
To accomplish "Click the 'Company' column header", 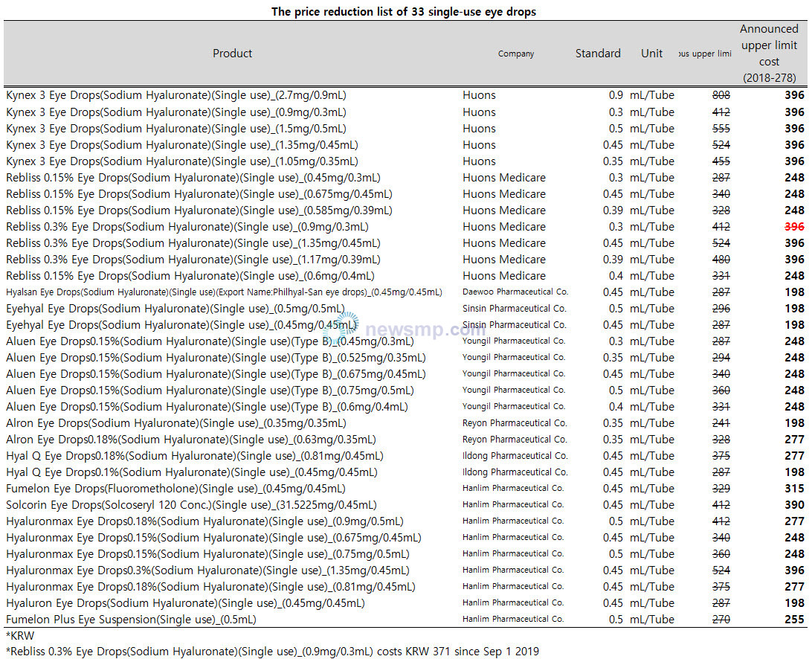I will 516,54.
